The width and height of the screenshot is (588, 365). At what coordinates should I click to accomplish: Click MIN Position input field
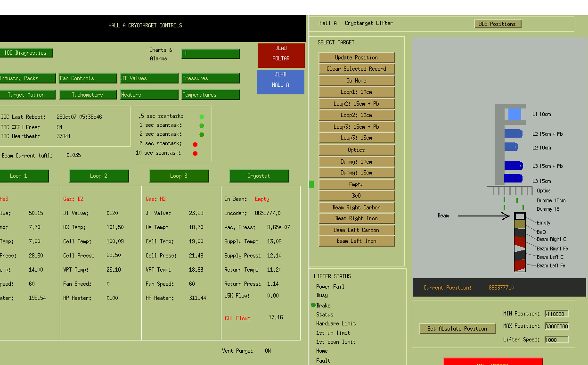point(556,314)
